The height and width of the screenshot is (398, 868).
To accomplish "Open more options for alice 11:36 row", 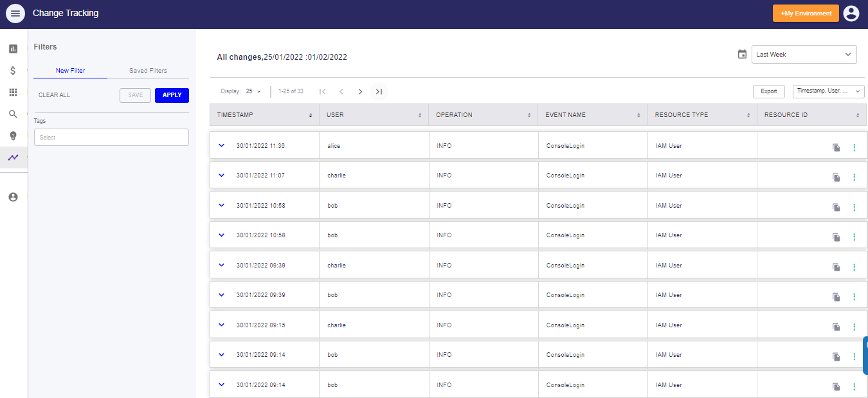I will pos(854,148).
